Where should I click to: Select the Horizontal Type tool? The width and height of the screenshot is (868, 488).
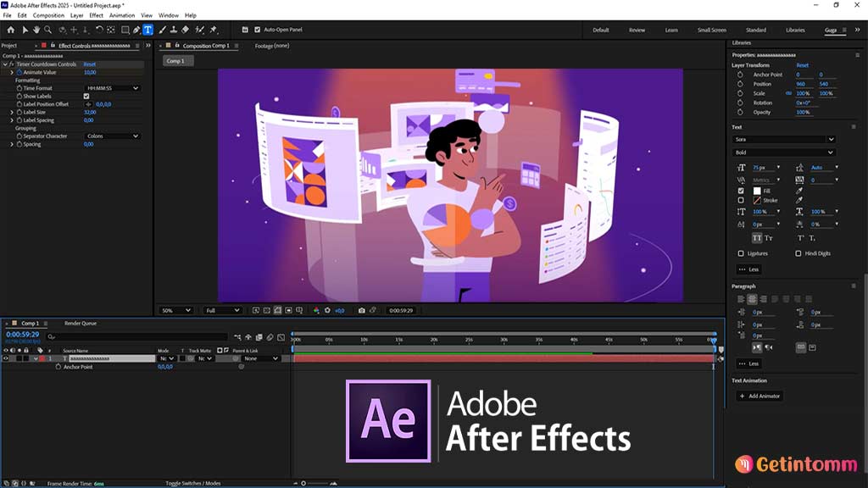click(x=147, y=30)
